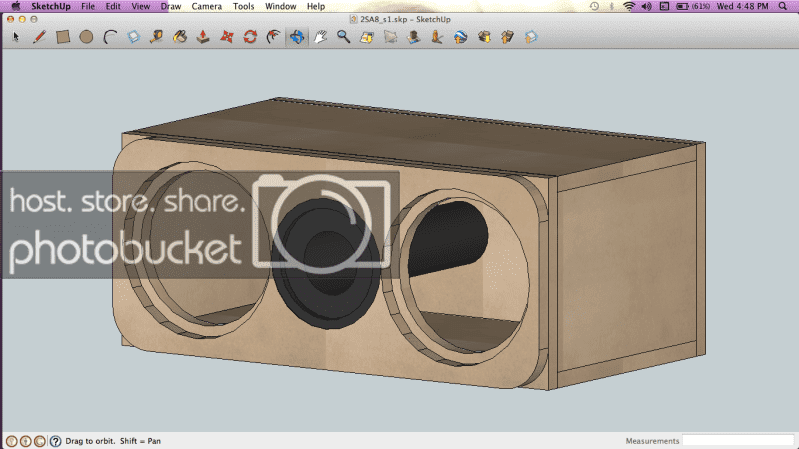Open the Apple menu

point(16,6)
